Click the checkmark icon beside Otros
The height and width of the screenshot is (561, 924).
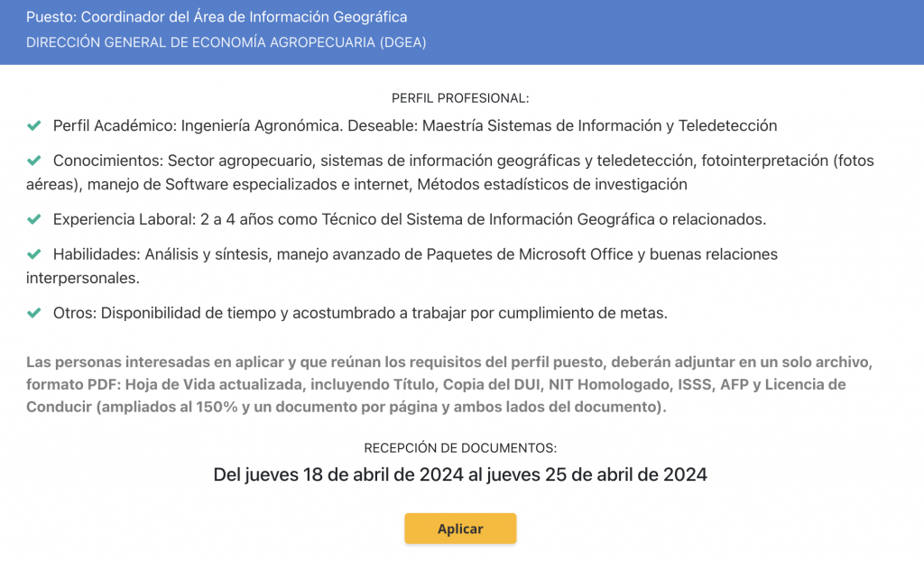34,312
